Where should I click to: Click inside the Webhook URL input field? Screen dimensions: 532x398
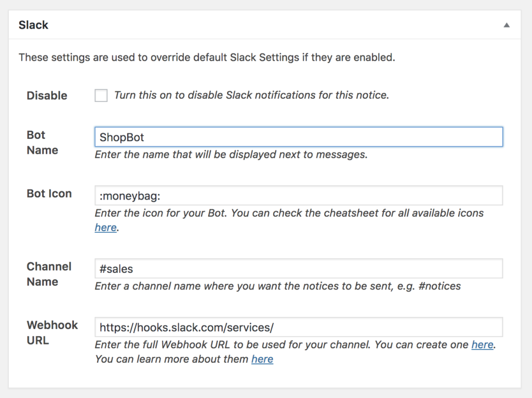(298, 327)
